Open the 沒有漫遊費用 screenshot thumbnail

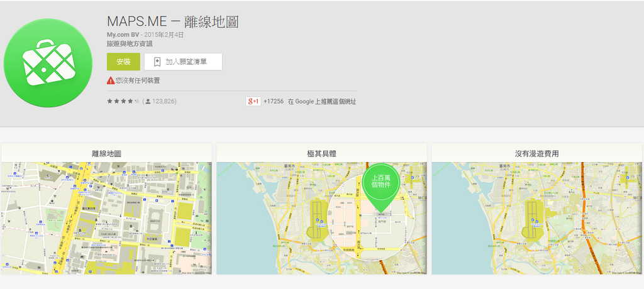[538, 209]
